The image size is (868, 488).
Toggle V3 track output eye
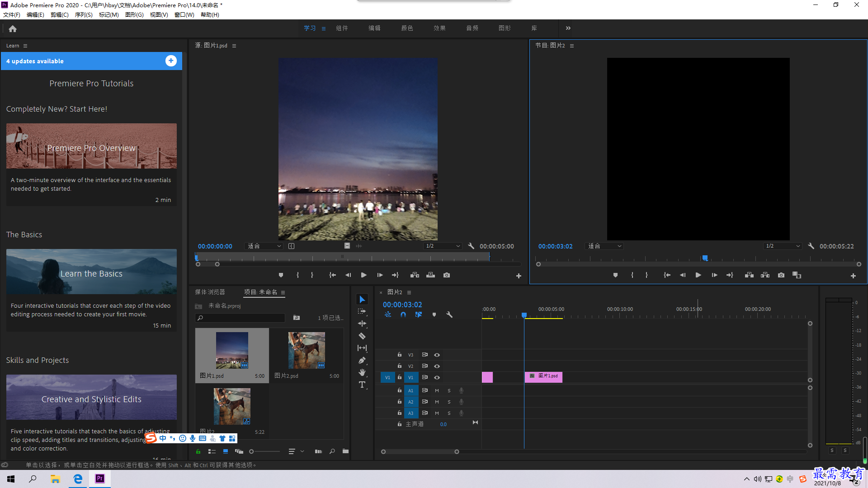click(x=437, y=355)
